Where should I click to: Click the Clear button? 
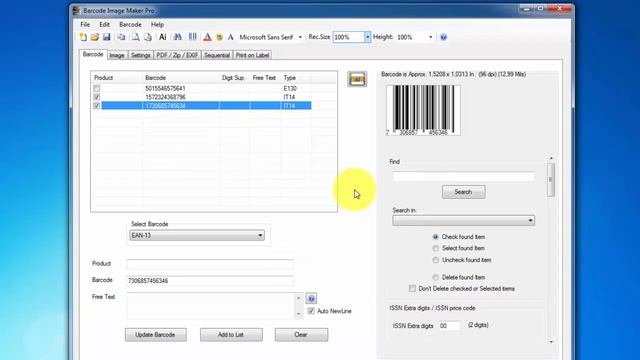301,335
